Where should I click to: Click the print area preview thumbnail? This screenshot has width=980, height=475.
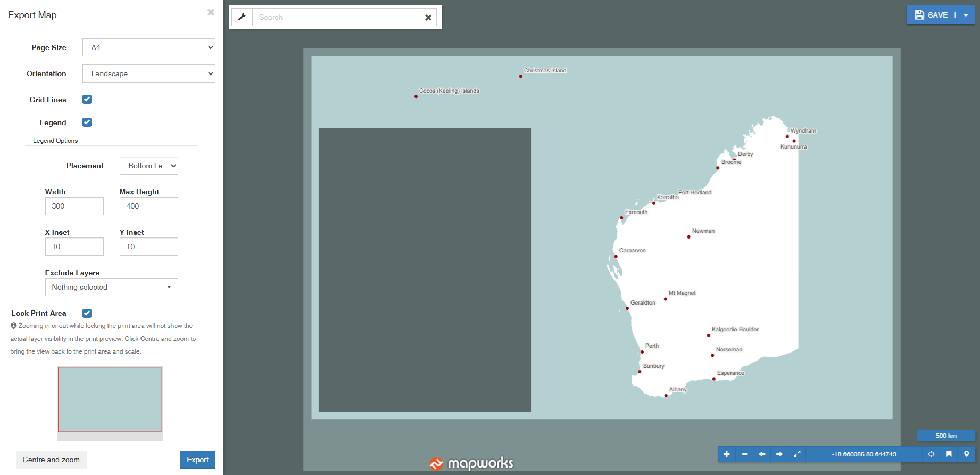(x=110, y=399)
